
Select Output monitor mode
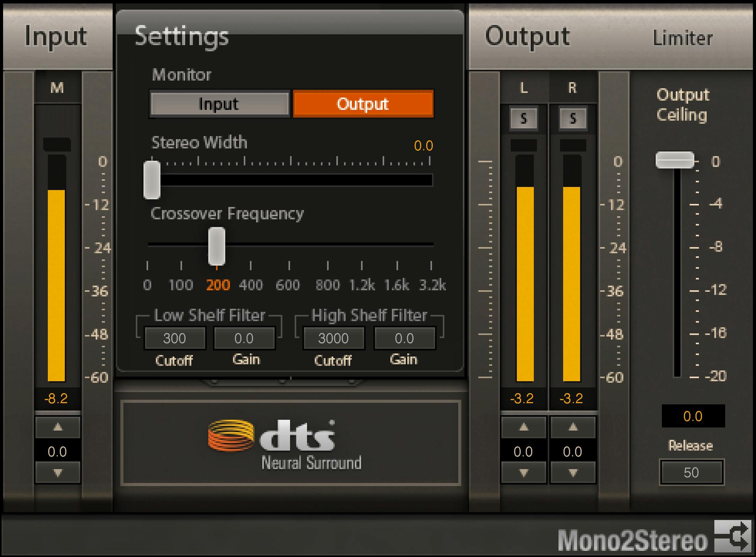(x=363, y=104)
